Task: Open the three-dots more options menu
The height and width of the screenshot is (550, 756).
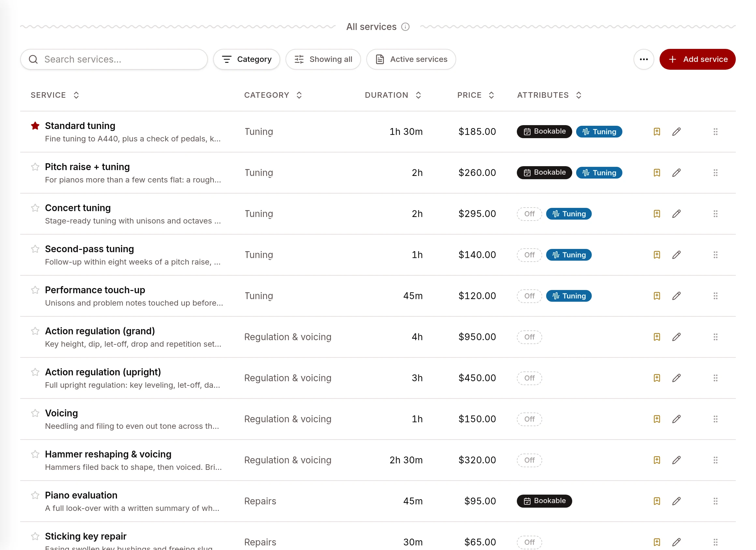Action: pyautogui.click(x=644, y=59)
